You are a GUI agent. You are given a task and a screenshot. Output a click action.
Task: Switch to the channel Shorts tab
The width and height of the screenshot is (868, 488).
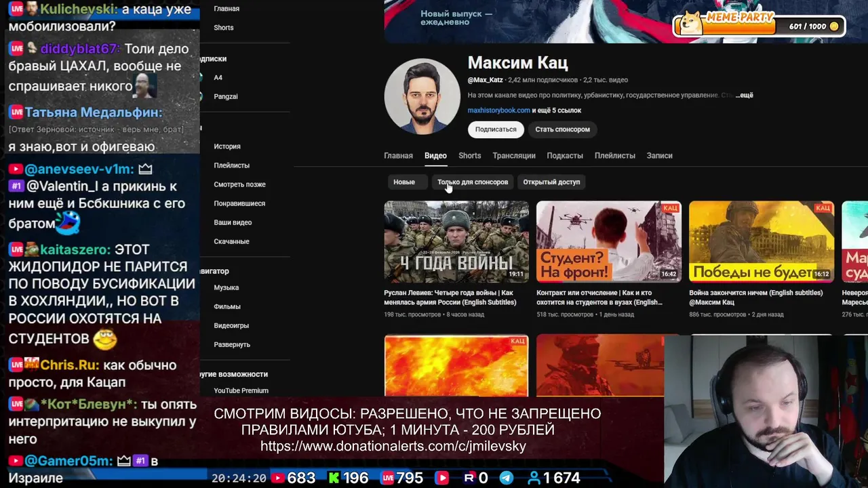click(469, 156)
